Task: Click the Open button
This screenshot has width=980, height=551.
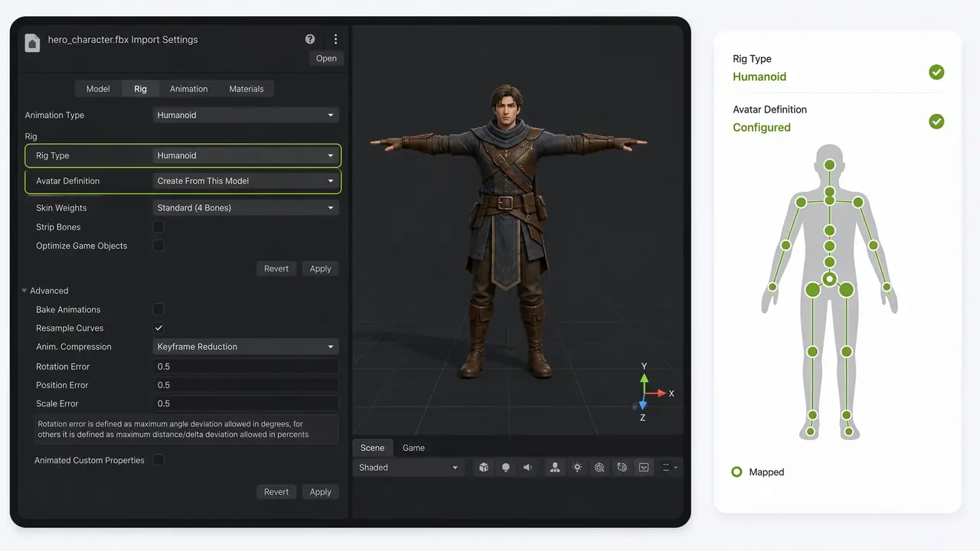Action: point(326,58)
